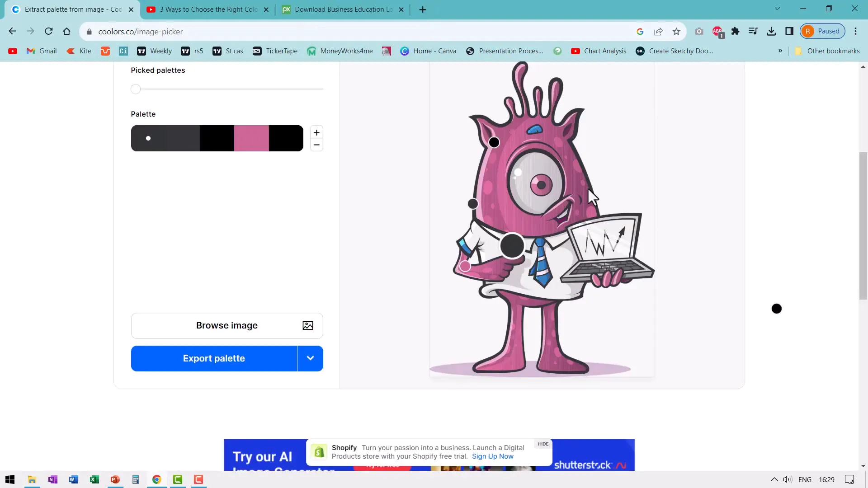The image size is (868, 488).
Task: Open the screenshot camera extension
Action: pyautogui.click(x=699, y=31)
